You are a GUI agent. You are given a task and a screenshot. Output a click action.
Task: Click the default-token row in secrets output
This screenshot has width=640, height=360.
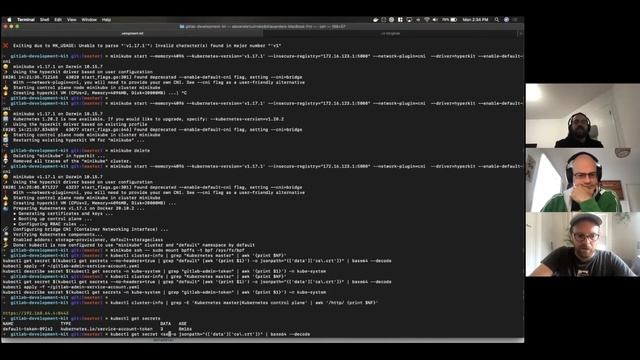(x=97, y=329)
